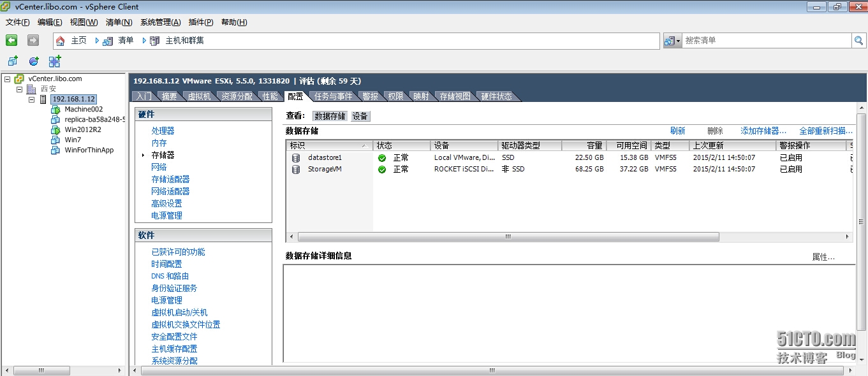Click the green status check for datastore1

point(382,157)
